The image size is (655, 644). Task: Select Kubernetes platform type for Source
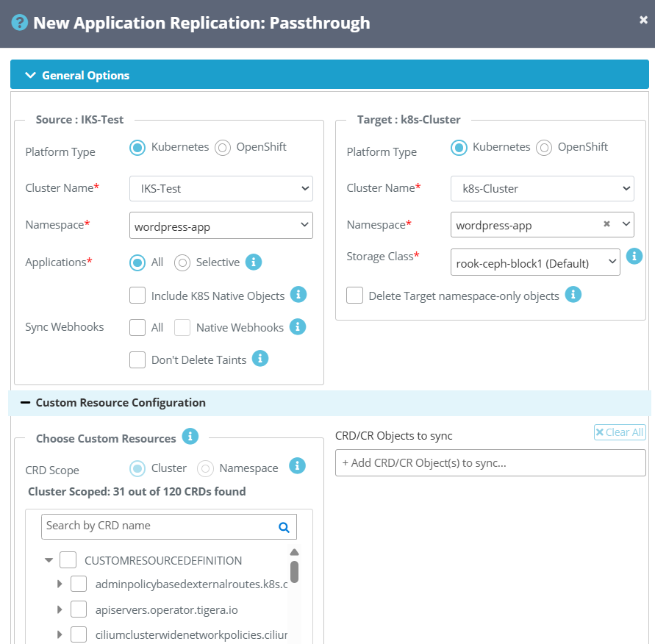point(137,148)
